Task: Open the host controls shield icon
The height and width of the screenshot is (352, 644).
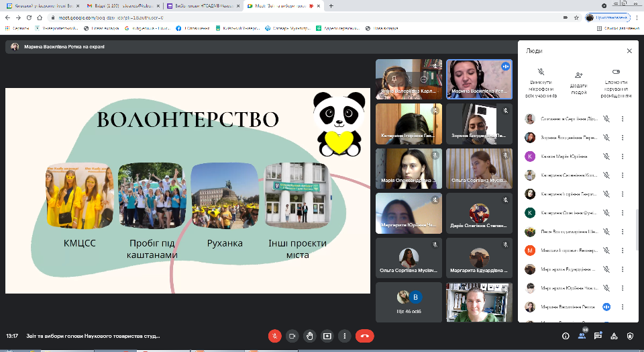Action: pyautogui.click(x=630, y=335)
